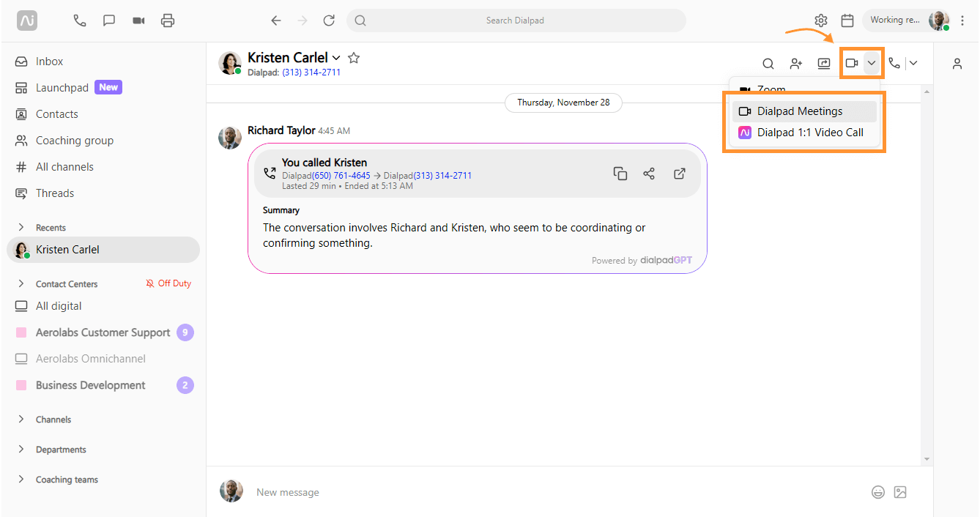Star the Kristen Carlel conversation as favorite

354,57
